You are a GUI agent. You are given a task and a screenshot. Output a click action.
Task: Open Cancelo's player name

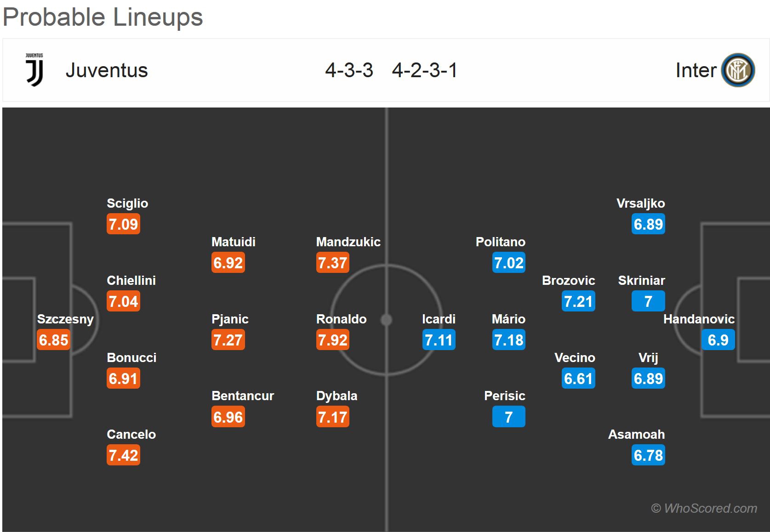(x=131, y=434)
